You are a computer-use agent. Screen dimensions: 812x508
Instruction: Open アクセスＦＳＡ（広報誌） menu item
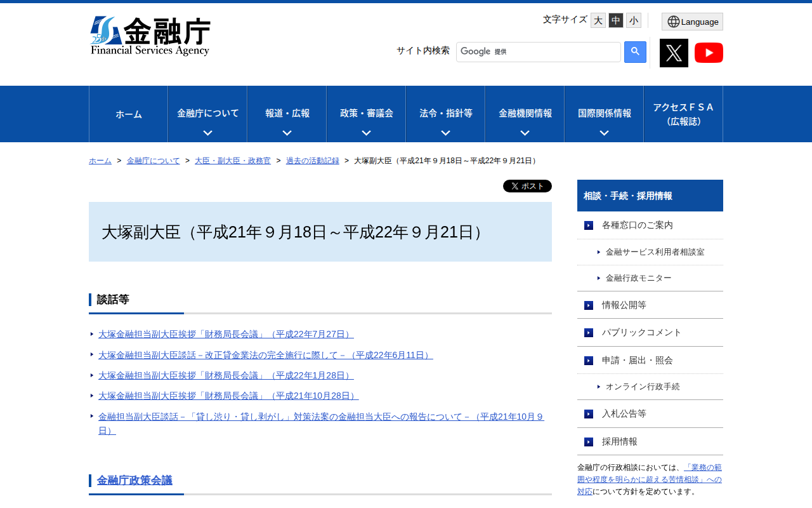(683, 114)
